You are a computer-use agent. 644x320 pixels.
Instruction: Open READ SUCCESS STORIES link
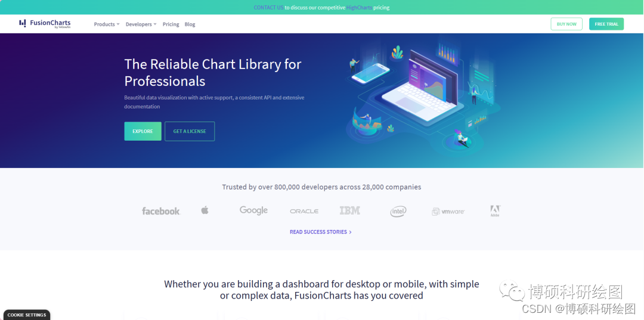[320, 232]
